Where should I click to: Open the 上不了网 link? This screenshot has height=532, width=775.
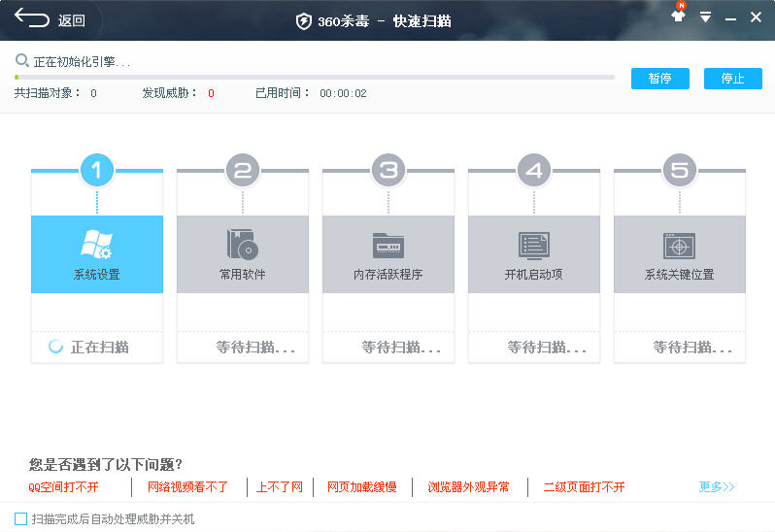point(280,487)
